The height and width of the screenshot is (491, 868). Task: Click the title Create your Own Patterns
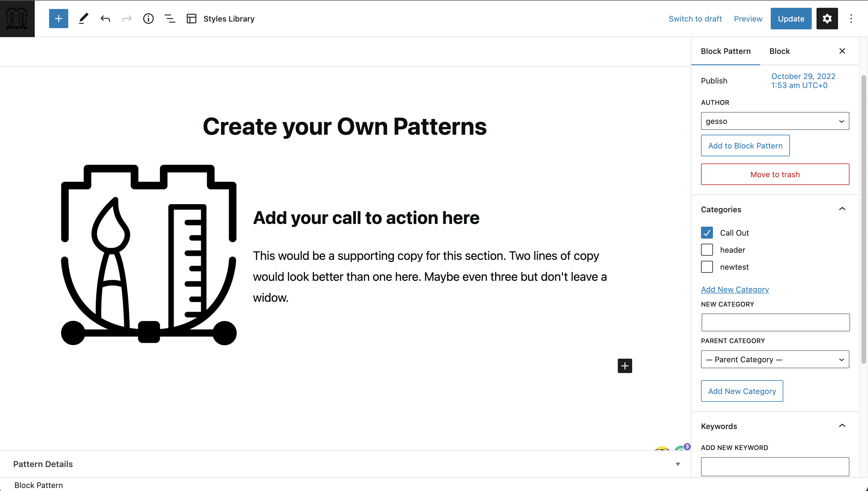(345, 127)
